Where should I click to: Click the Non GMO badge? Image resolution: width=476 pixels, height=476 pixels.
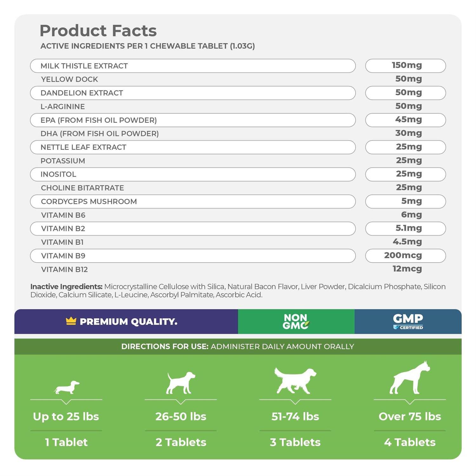(x=296, y=321)
